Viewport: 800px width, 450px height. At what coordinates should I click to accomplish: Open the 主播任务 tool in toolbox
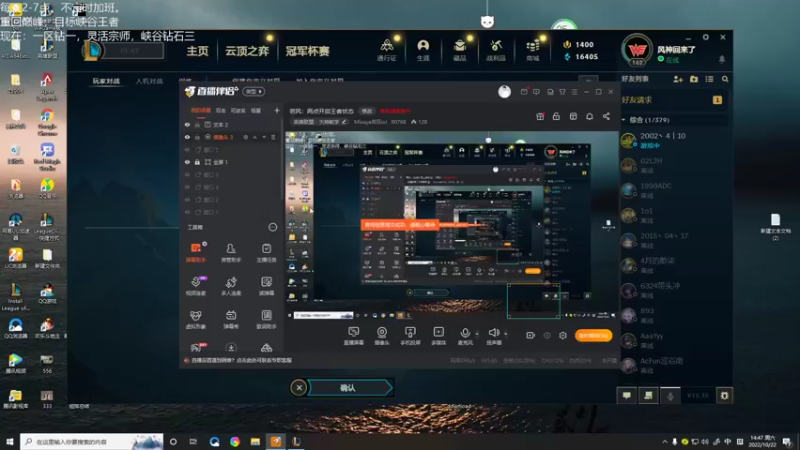point(266,252)
